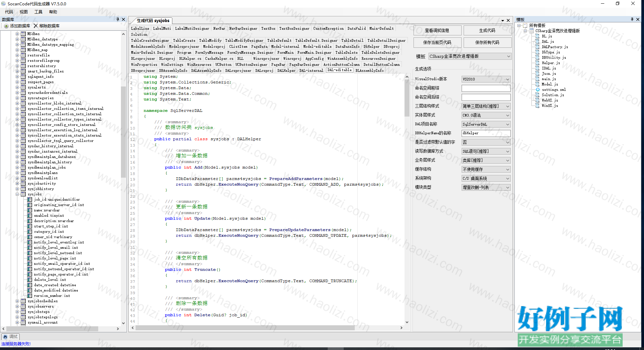
Task: Click the add database icon
Action: click(x=6, y=26)
